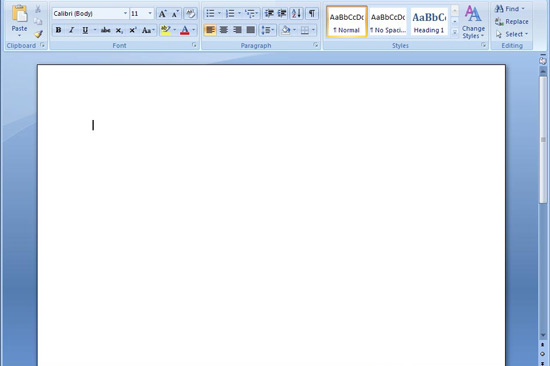Show paragraph marks with pilcrow button

pyautogui.click(x=311, y=14)
